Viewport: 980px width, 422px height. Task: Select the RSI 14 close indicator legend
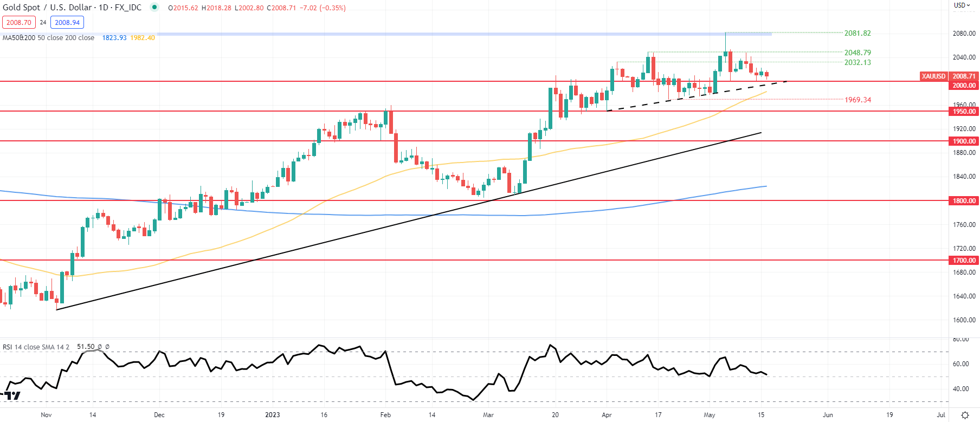pyautogui.click(x=36, y=347)
